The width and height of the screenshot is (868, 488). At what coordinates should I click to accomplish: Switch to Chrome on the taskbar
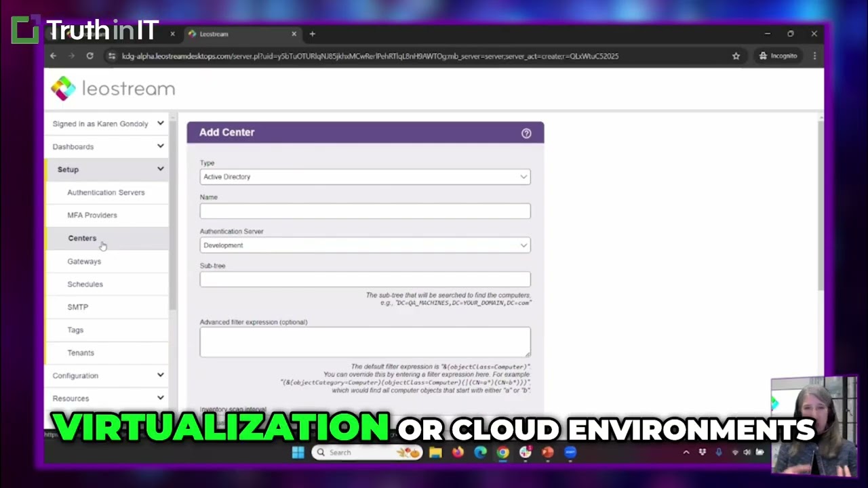(x=502, y=452)
